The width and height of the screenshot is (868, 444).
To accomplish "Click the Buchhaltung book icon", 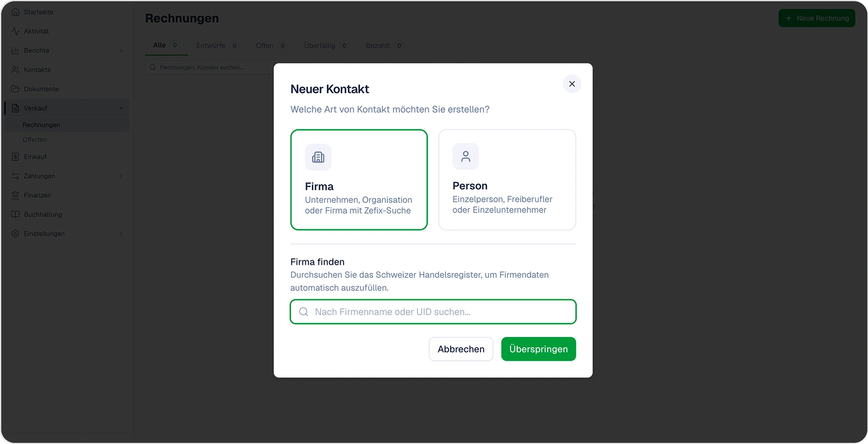I will 15,214.
